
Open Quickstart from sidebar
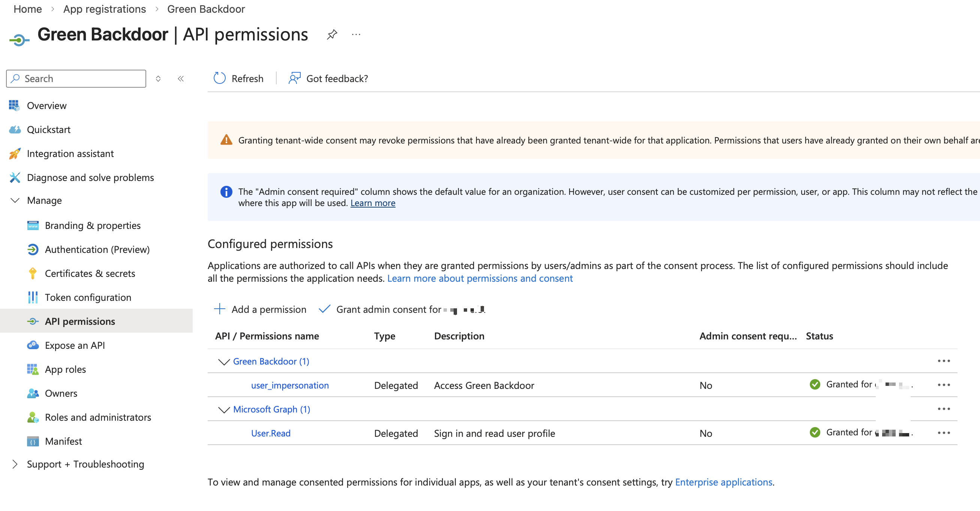point(49,130)
